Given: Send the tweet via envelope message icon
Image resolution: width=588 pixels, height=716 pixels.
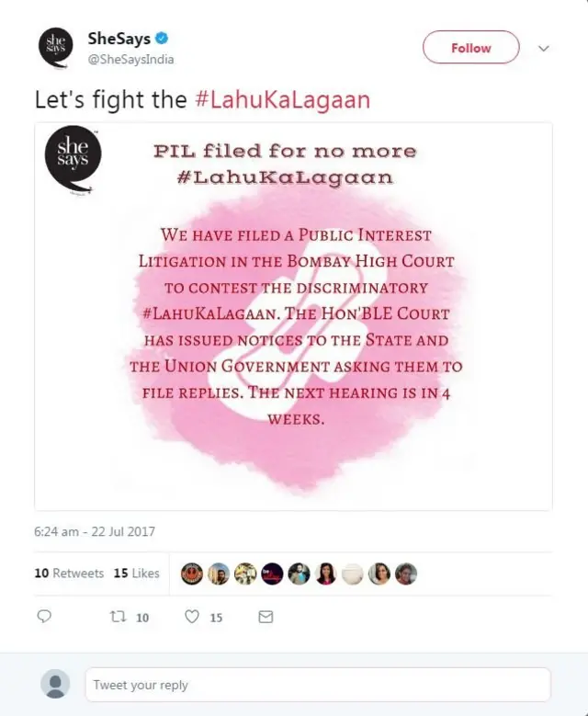Looking at the screenshot, I should 266,617.
